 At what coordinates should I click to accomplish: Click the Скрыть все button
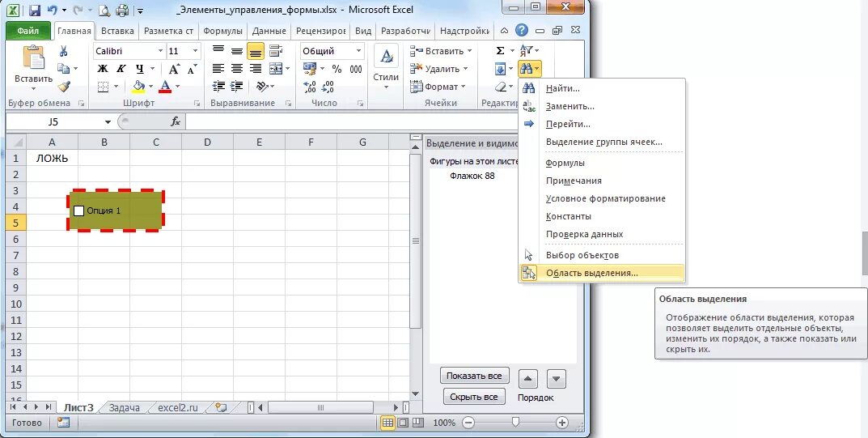(x=474, y=397)
